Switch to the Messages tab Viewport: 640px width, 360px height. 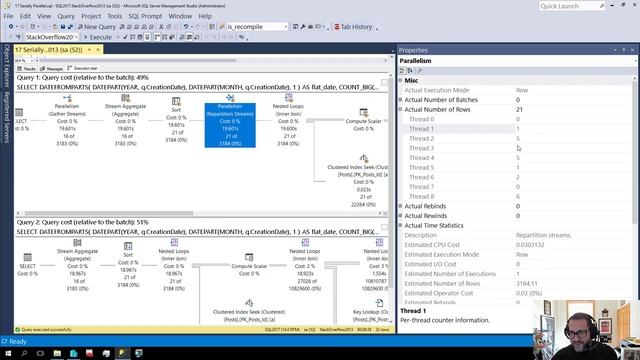point(52,69)
